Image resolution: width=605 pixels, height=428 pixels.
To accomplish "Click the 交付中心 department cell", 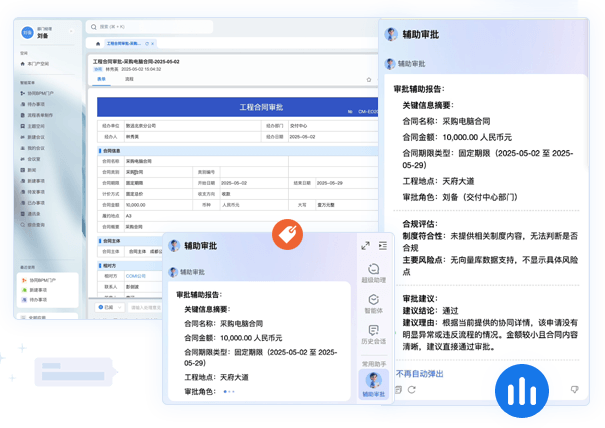I will pos(333,126).
